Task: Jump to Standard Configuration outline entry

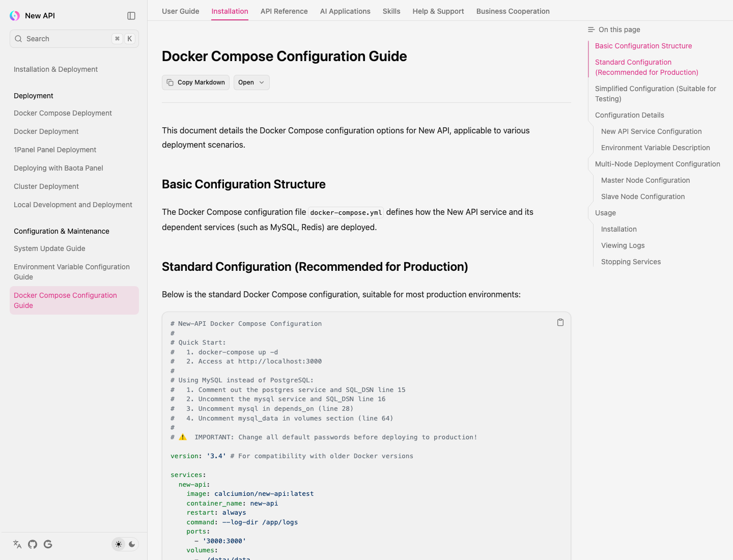Action: pos(646,67)
